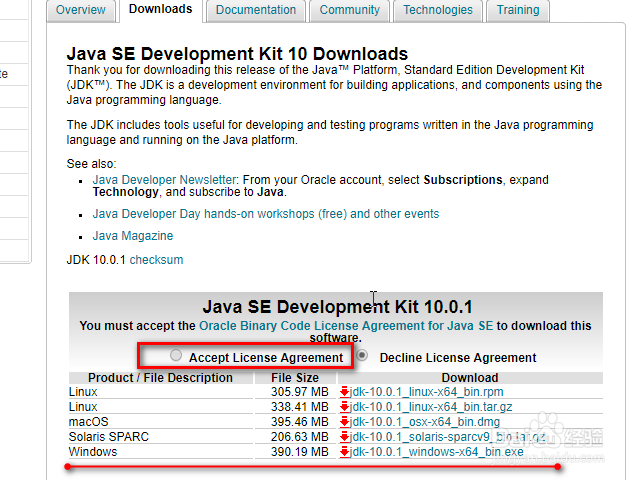Click the 338.41 MB file size cell
640x480 pixels.
pos(300,407)
